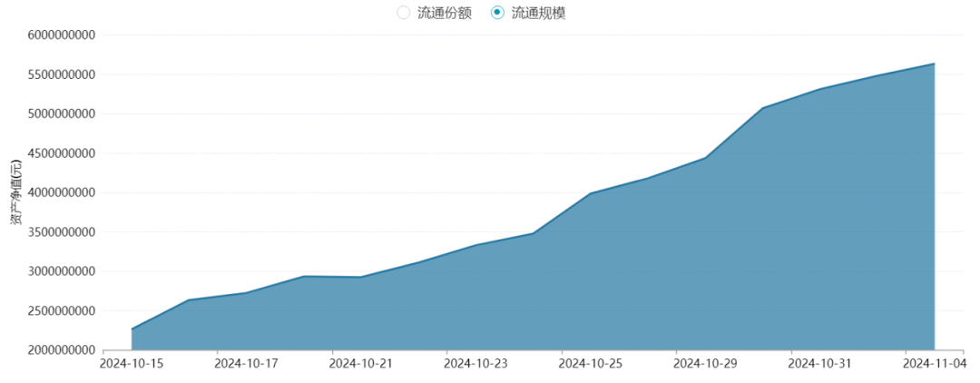The image size is (980, 383).
Task: Click the 2000000000 y-axis value
Action: 62,350
